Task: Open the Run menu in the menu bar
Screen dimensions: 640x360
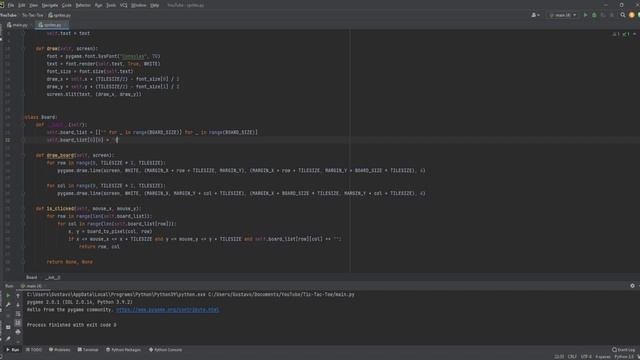Action: 98,5
